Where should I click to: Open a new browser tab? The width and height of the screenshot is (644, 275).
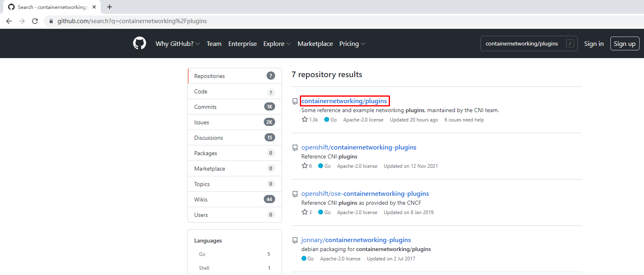[110, 7]
